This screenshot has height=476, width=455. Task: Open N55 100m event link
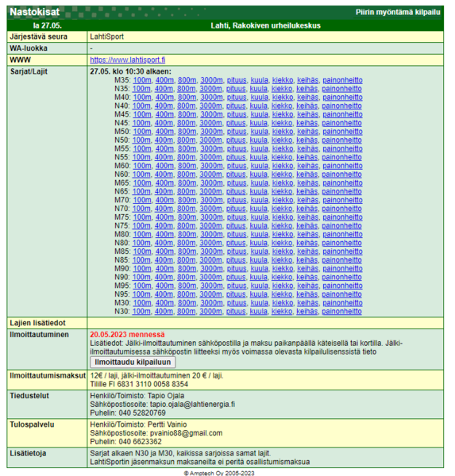[141, 157]
